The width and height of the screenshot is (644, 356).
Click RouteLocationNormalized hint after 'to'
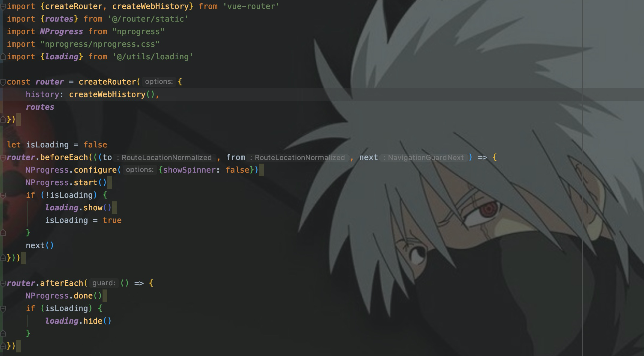[x=166, y=158]
